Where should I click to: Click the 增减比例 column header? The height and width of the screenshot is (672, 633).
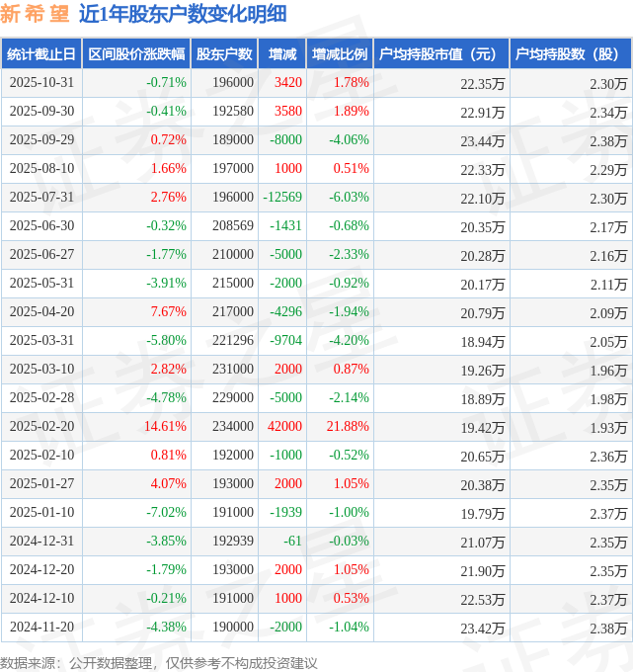click(x=339, y=54)
